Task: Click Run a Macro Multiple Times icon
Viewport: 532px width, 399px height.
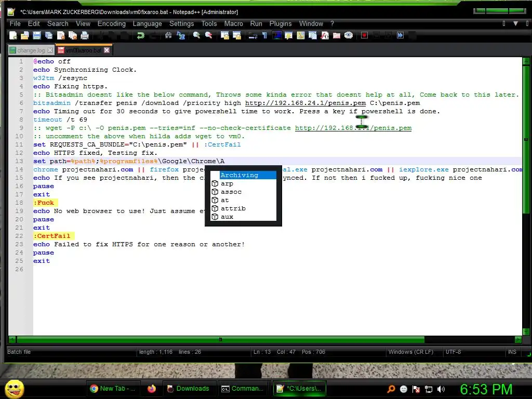Action: click(401, 35)
